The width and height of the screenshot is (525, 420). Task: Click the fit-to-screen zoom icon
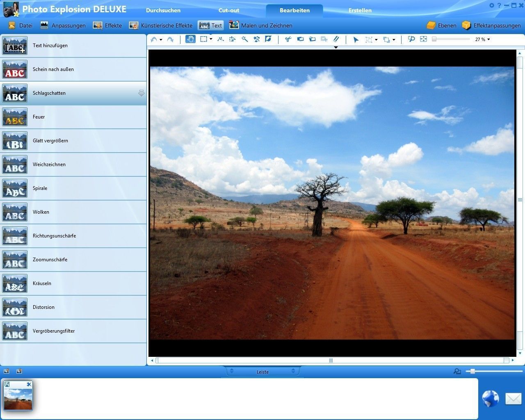tap(423, 39)
